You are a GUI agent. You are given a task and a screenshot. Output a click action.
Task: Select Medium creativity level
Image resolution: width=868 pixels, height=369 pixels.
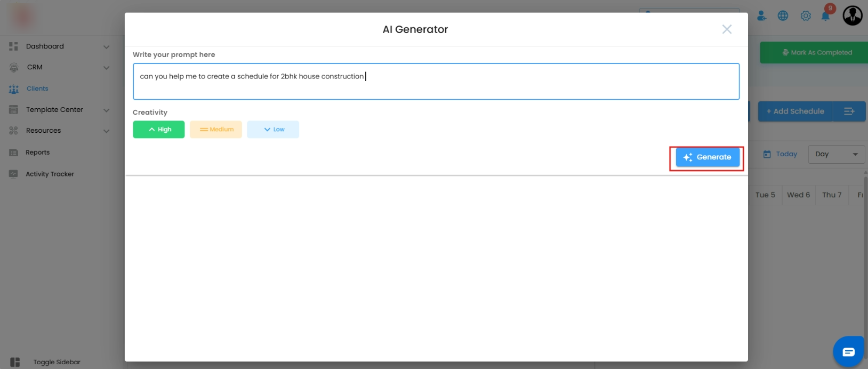click(x=216, y=130)
